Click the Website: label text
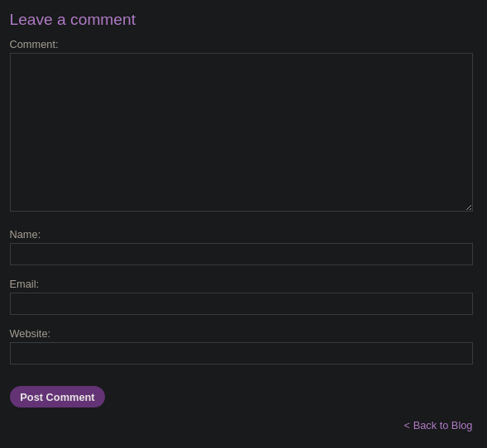This screenshot has height=448, width=487. coord(30,334)
